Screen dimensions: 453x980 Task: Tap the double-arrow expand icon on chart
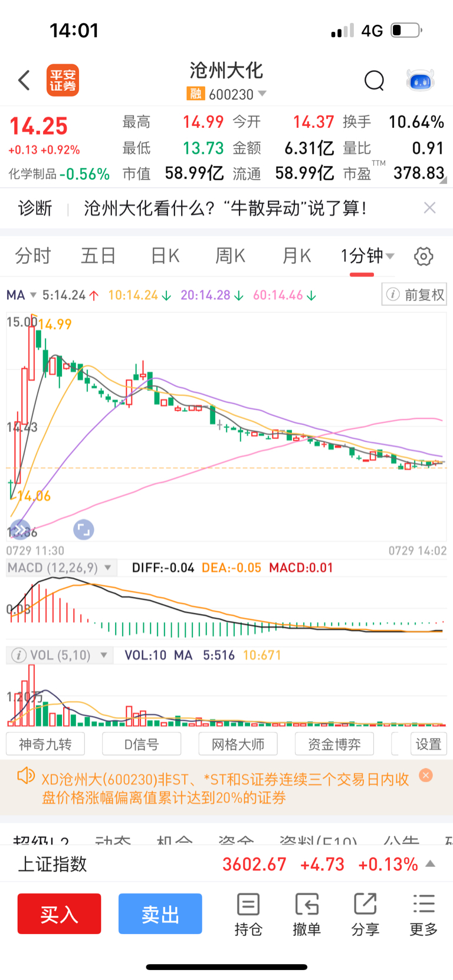(20, 530)
